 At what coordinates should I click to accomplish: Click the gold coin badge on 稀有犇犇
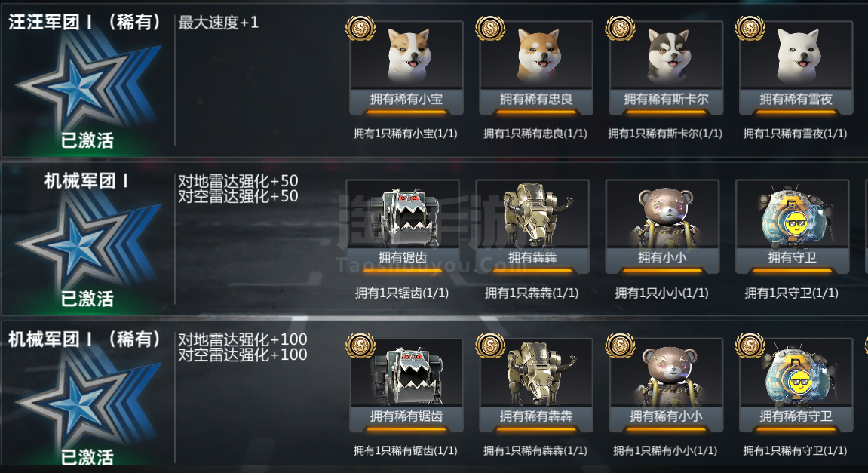pos(490,345)
